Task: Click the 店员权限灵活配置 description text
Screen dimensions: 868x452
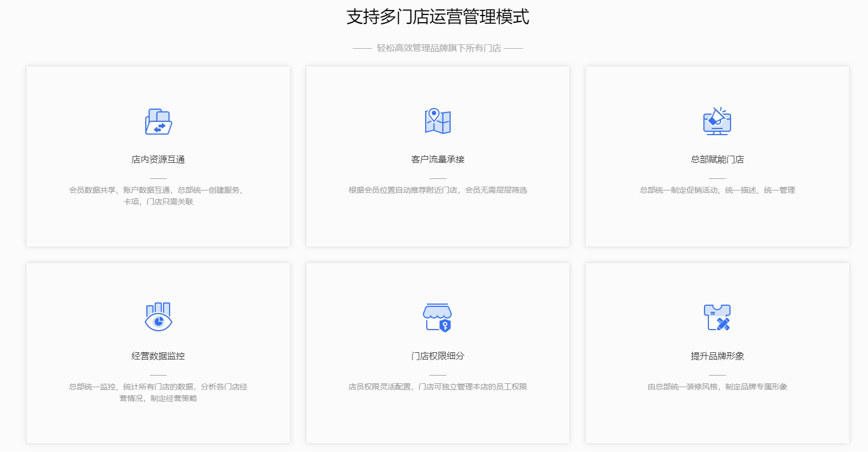Action: click(438, 387)
